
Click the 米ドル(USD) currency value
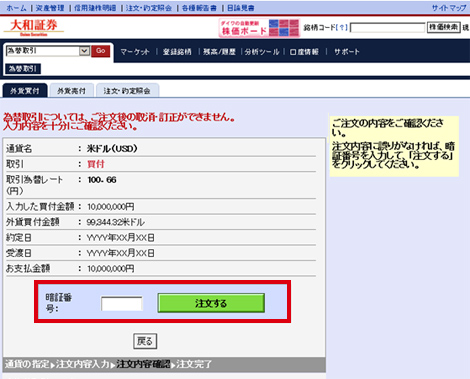[112, 149]
